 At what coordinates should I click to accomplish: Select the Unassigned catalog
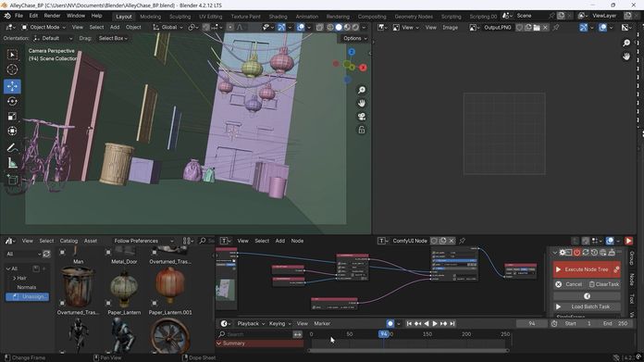(28, 296)
